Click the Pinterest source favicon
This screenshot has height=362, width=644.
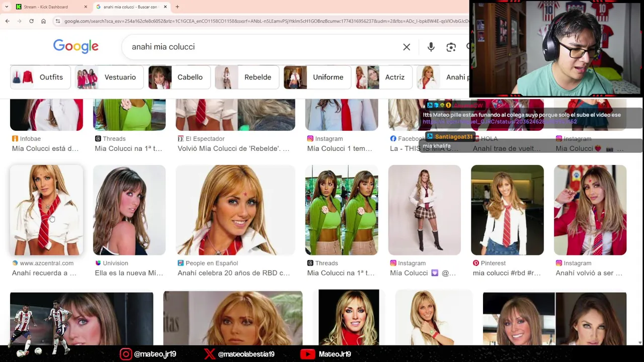click(x=476, y=263)
